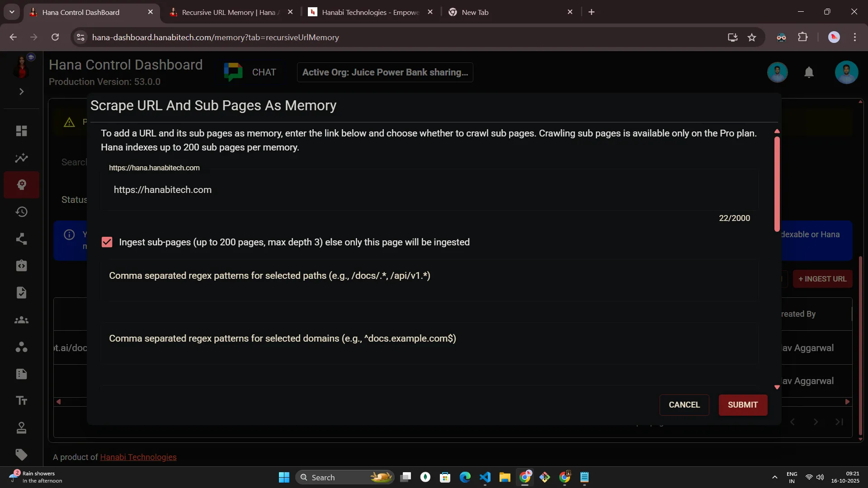868x488 pixels.
Task: Click the dialog's vertical scrollbar thumb
Action: (777, 183)
